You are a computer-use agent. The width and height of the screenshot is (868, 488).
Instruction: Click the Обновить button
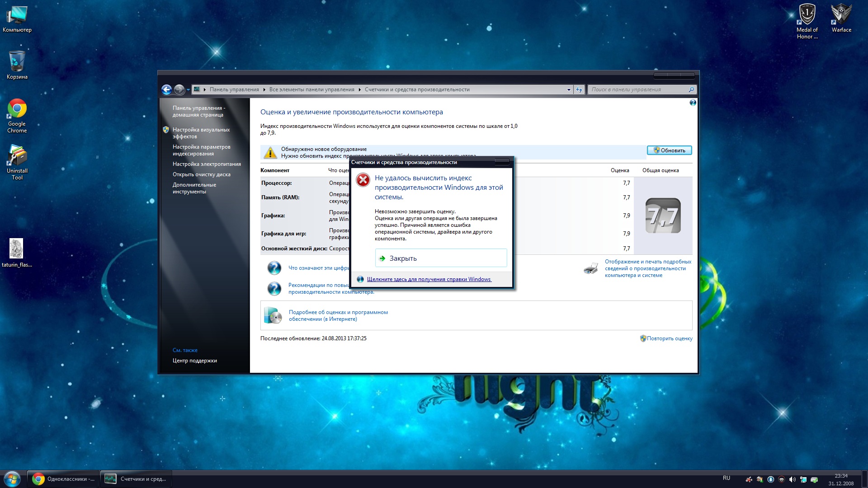(x=669, y=150)
